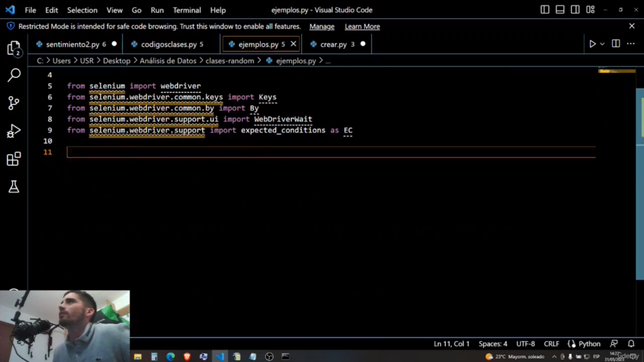This screenshot has width=644, height=362.
Task: Open the Source Control view
Action: pyautogui.click(x=13, y=103)
